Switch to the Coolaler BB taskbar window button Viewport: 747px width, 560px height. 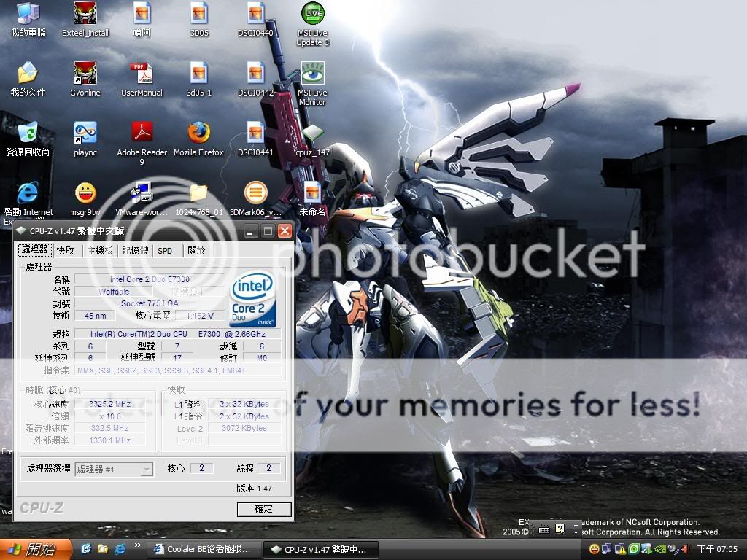pos(204,550)
